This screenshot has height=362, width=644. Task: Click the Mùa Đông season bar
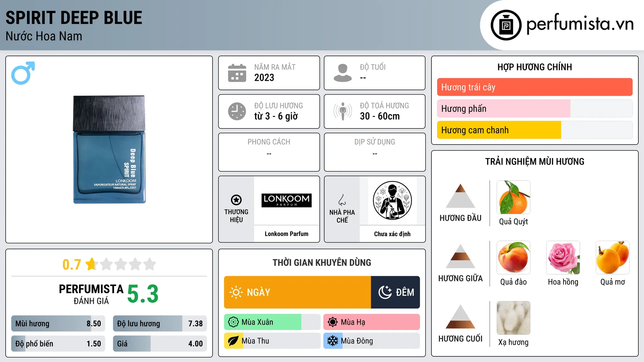[x=372, y=341]
